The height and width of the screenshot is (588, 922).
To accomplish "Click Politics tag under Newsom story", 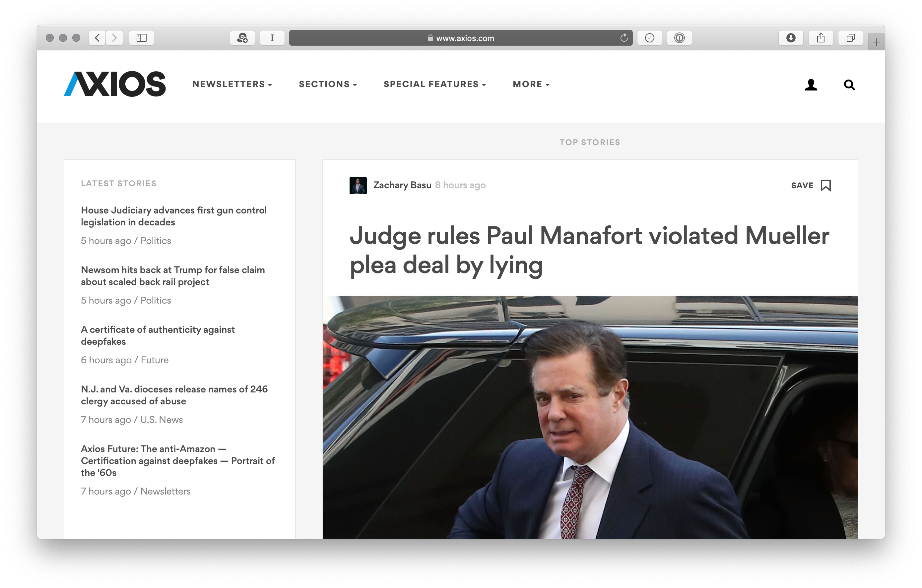I will [156, 300].
